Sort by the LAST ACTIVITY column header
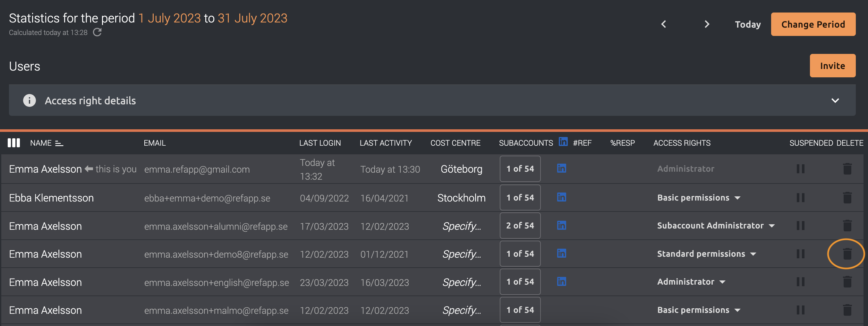 click(x=386, y=143)
